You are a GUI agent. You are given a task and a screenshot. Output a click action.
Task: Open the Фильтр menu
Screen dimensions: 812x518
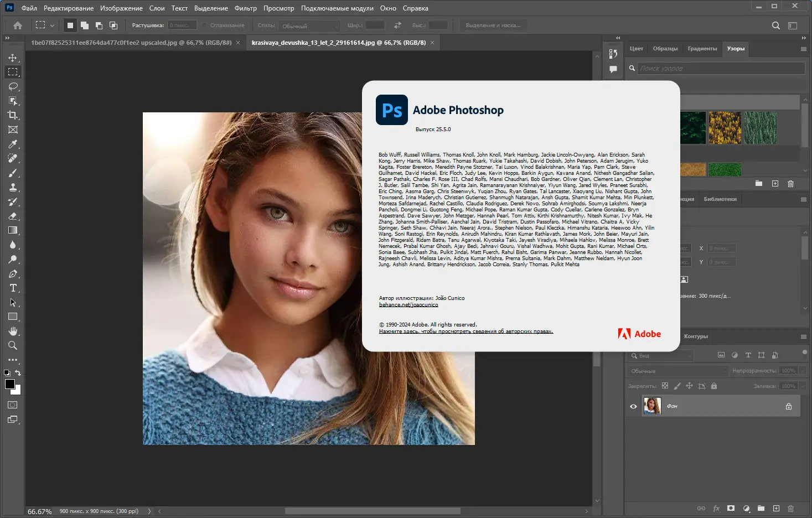pos(246,8)
